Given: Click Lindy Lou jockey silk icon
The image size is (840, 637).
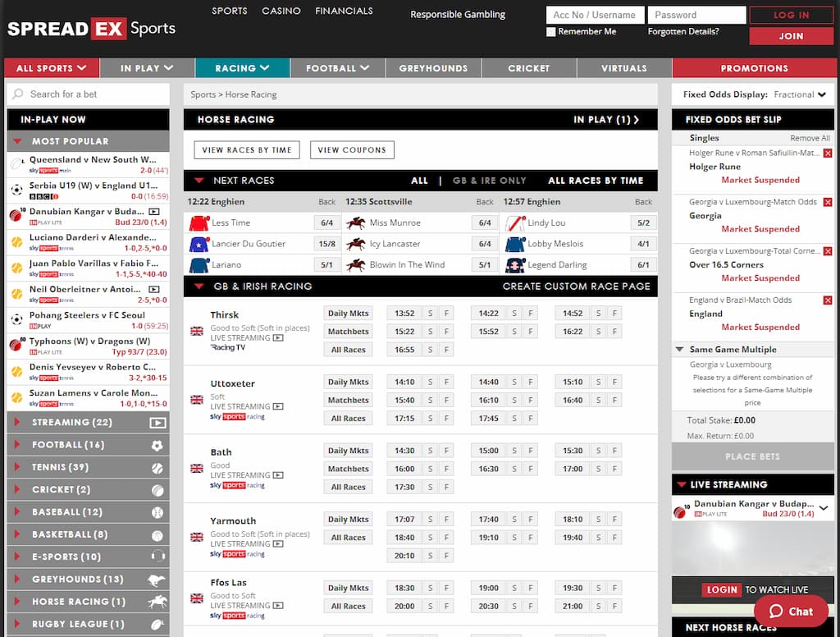Looking at the screenshot, I should point(515,223).
